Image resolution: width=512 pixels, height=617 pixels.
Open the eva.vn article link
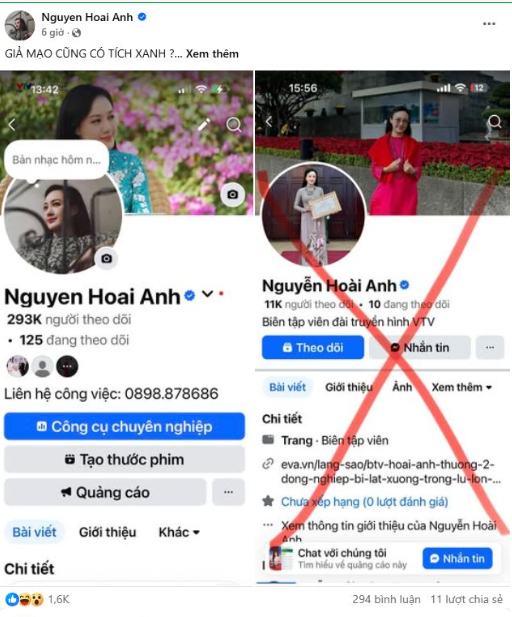[x=390, y=471]
